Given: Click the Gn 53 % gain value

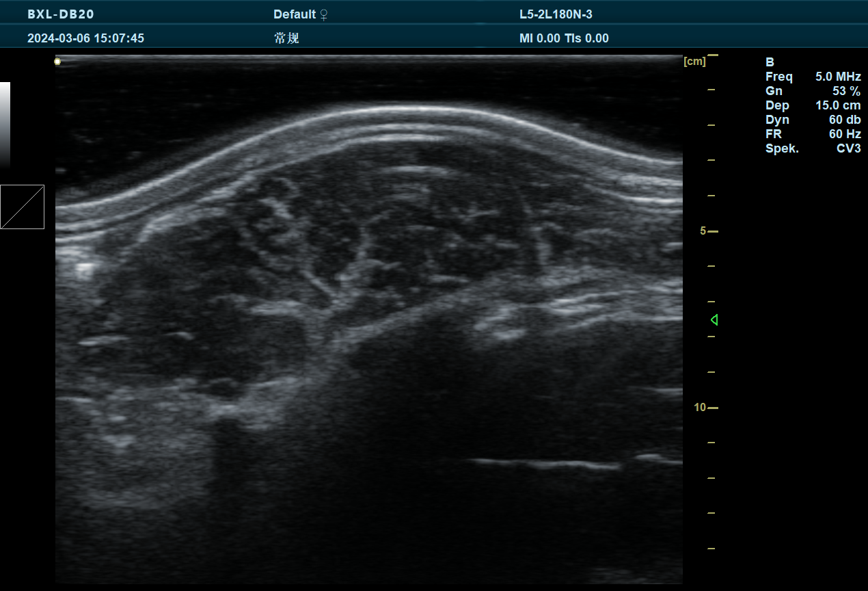Looking at the screenshot, I should [x=813, y=91].
